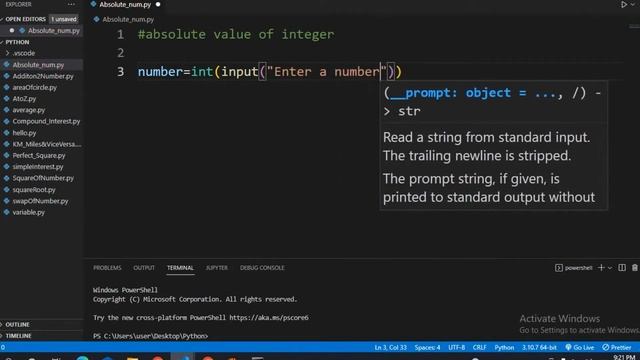The image size is (640, 360).
Task: Click line 3 code in editor
Action: pos(269,72)
